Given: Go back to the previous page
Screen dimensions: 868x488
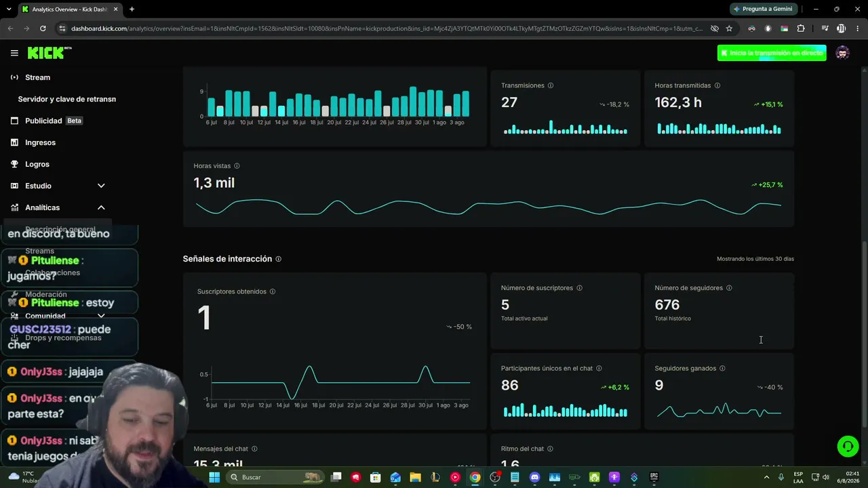Looking at the screenshot, I should (x=10, y=28).
